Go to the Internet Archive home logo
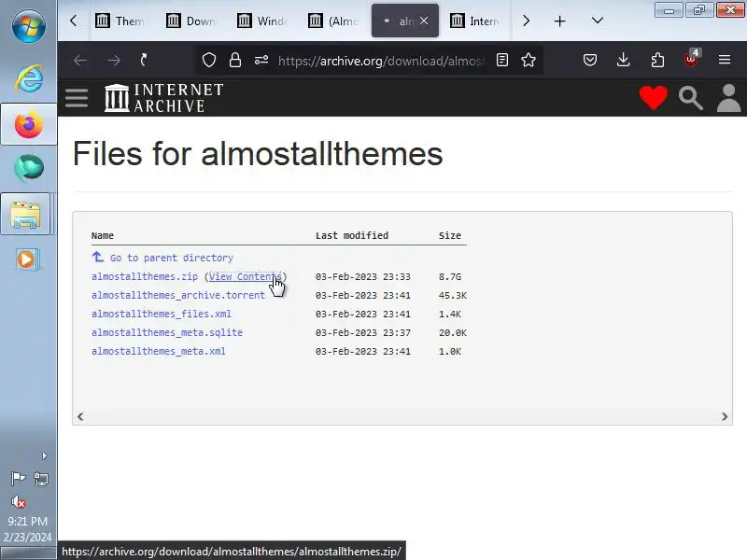747x560 pixels. (x=164, y=98)
